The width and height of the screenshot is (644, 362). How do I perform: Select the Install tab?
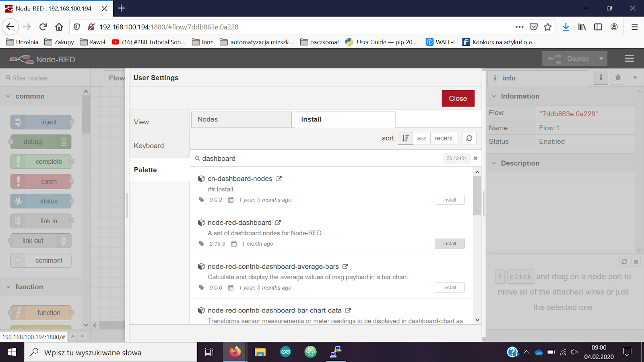[x=345, y=119]
